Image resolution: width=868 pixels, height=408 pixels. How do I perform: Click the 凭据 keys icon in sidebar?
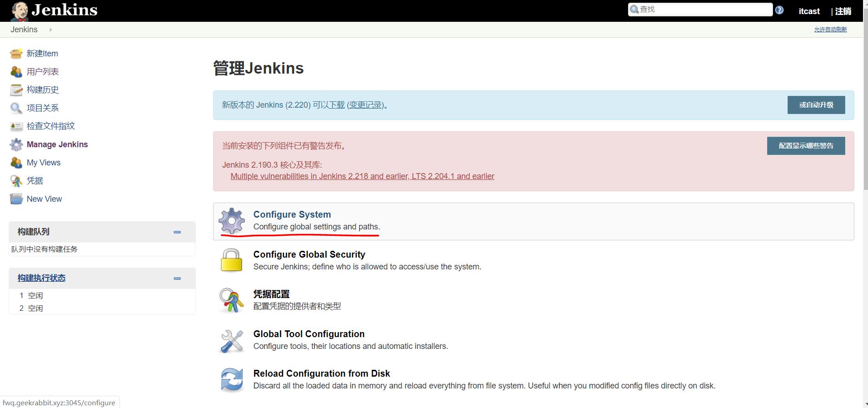[16, 181]
